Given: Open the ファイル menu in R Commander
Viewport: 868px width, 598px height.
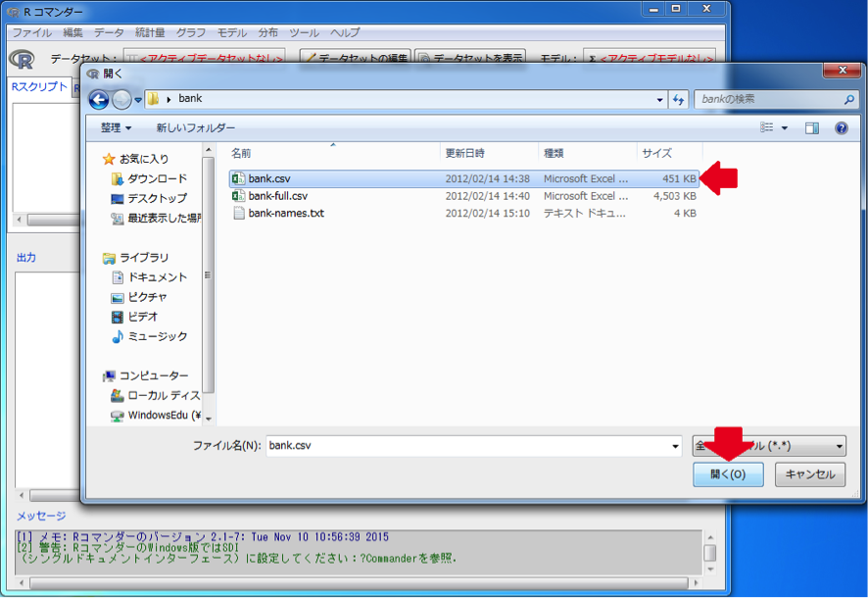Looking at the screenshot, I should click(31, 33).
